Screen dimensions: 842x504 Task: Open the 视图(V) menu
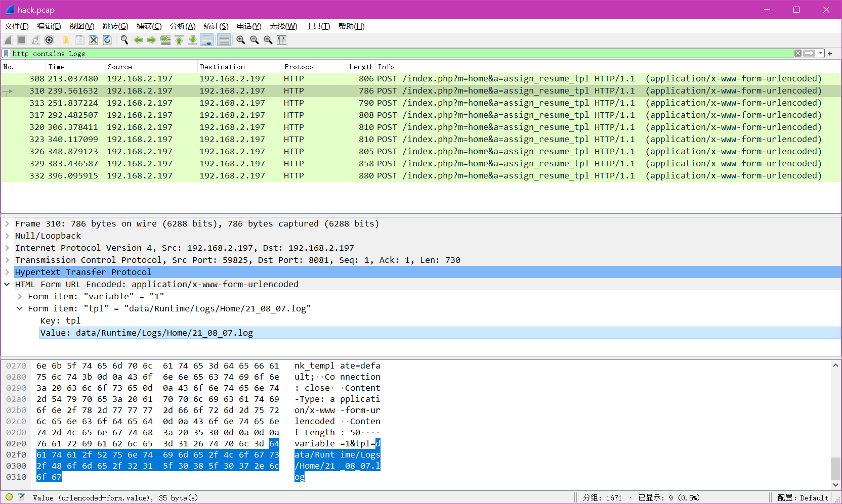pyautogui.click(x=82, y=26)
